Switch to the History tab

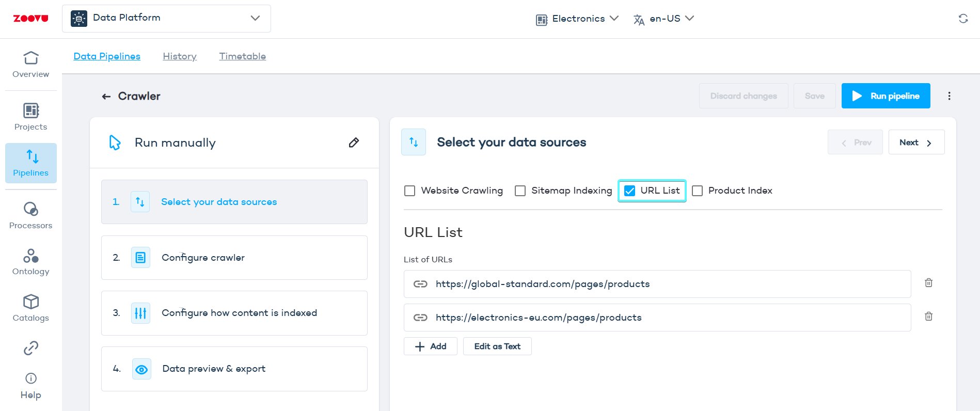click(x=180, y=56)
